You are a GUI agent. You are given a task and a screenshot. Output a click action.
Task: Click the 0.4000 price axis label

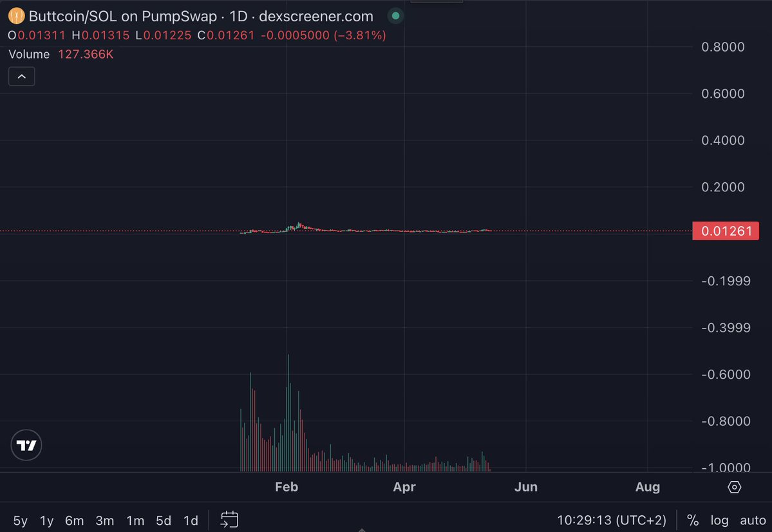tap(723, 140)
